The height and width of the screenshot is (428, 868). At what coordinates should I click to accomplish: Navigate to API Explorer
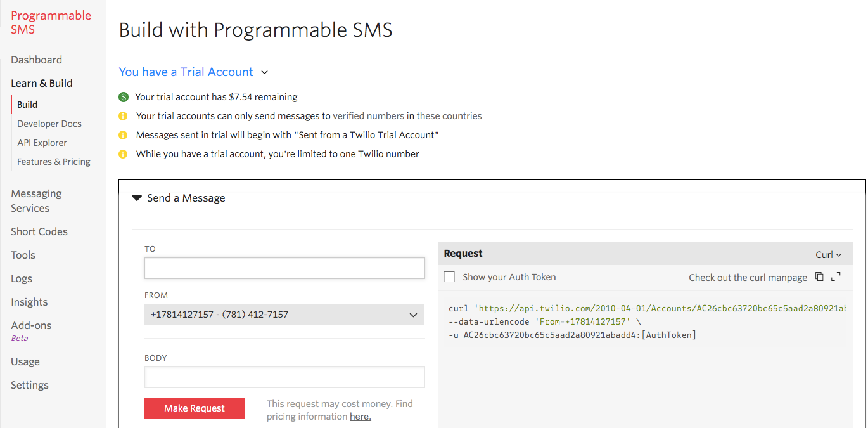[x=42, y=142]
